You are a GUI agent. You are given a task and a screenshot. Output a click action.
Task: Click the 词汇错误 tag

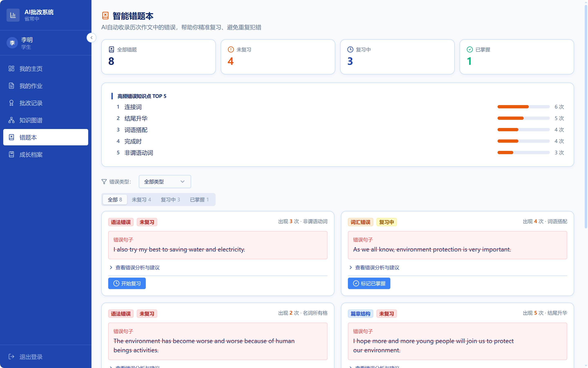click(360, 222)
